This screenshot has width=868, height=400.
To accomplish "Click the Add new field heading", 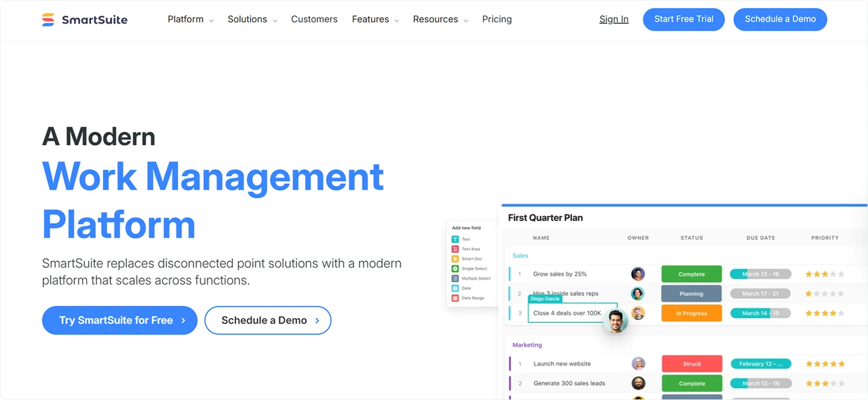I will (x=466, y=228).
